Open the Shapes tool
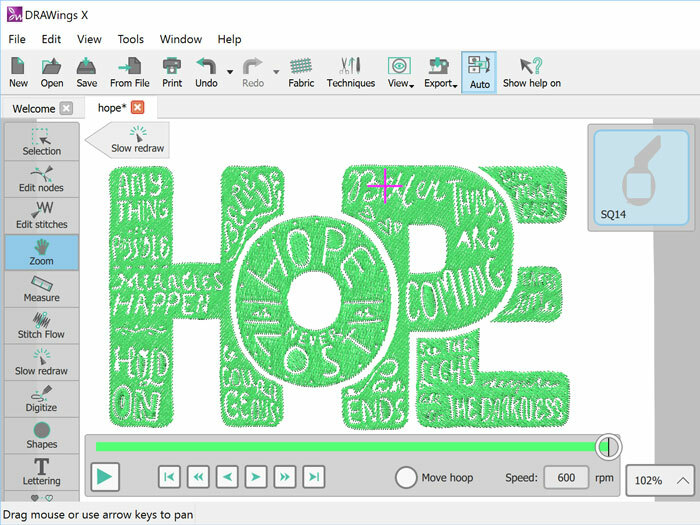The height and width of the screenshot is (525, 700). tap(42, 435)
